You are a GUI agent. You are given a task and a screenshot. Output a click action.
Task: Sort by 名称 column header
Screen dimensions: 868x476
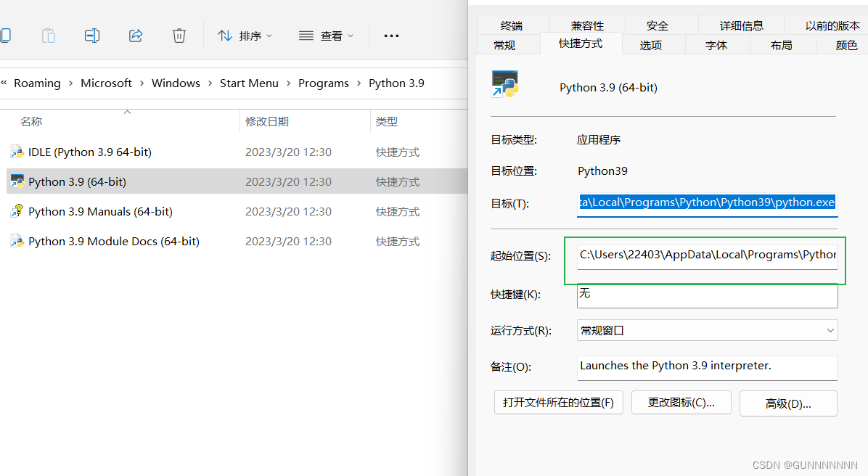pyautogui.click(x=31, y=122)
